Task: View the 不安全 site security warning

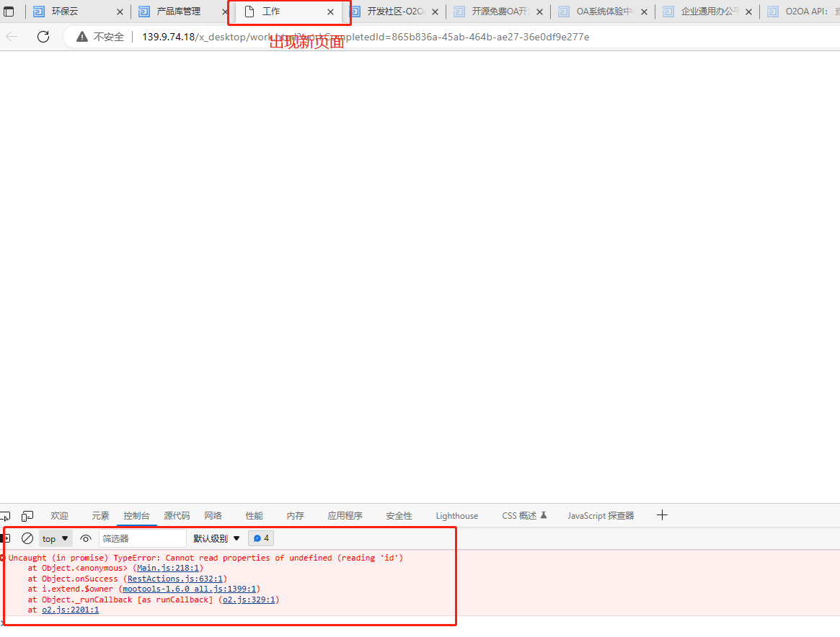Action: pyautogui.click(x=100, y=37)
